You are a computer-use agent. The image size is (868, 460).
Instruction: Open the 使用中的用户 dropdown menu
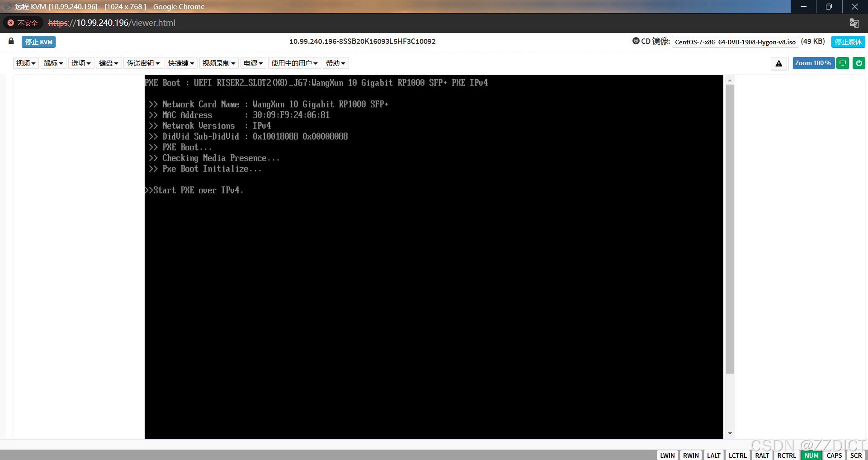pyautogui.click(x=294, y=63)
